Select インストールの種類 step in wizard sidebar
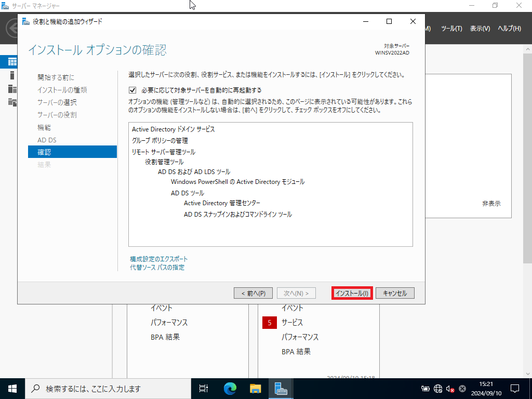Viewport: 532px width, 399px height. pyautogui.click(x=62, y=90)
